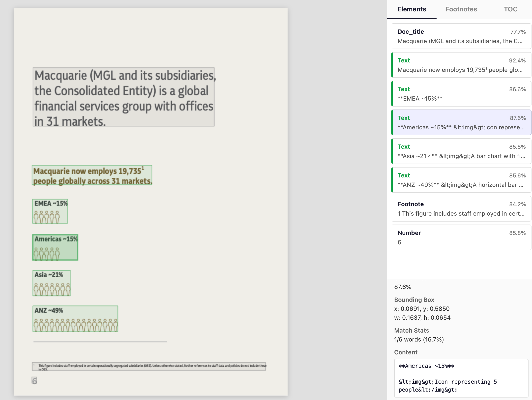Image resolution: width=532 pixels, height=400 pixels.
Task: Select the ANZ ~49% element card
Action: (461, 180)
